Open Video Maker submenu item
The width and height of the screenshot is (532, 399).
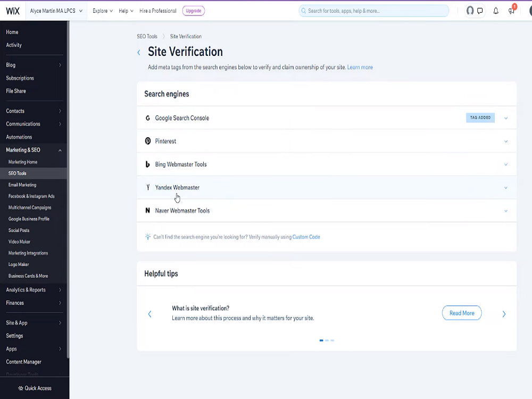(19, 242)
